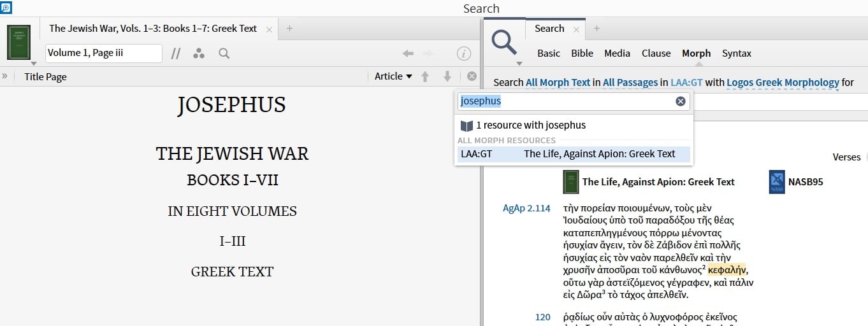
Task: Click The Life, Against Apion: Greek Text header
Action: pos(658,181)
